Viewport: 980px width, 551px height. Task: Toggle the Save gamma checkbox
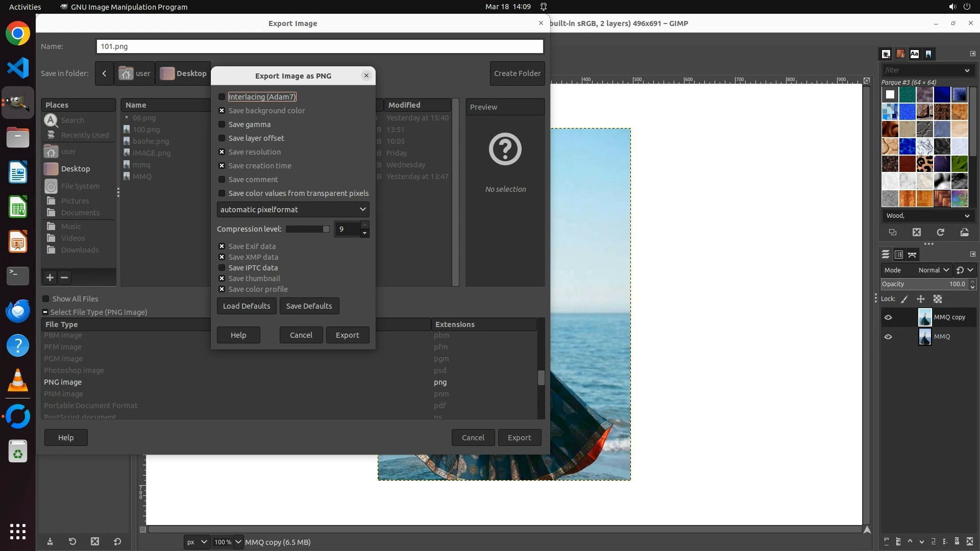(222, 124)
